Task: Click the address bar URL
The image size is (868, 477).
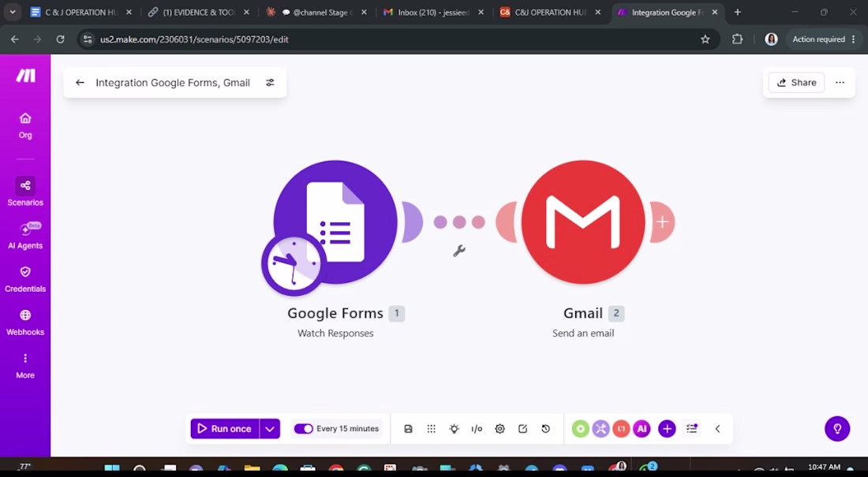Action: (x=194, y=39)
